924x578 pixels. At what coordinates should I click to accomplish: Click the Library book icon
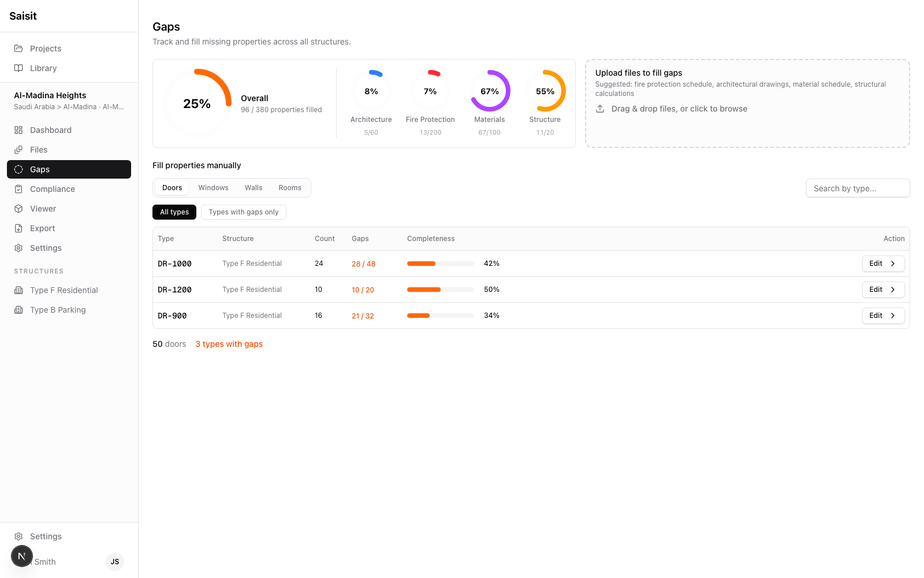[x=18, y=68]
